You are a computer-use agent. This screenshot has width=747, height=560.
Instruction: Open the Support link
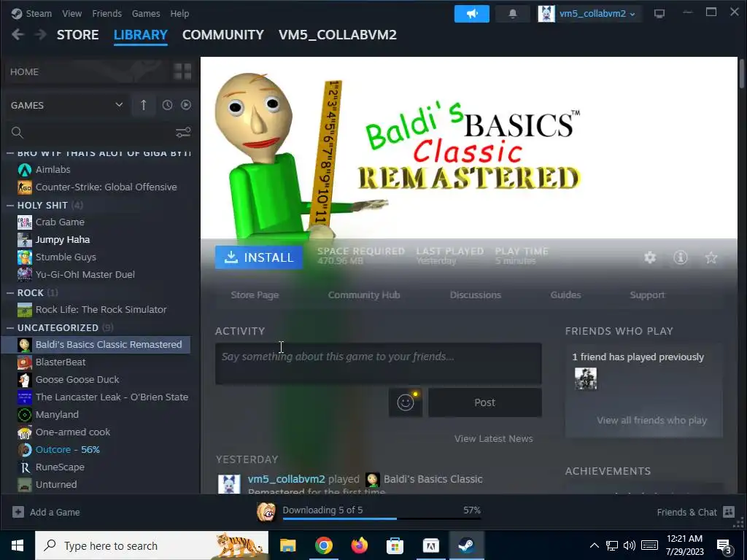click(647, 295)
